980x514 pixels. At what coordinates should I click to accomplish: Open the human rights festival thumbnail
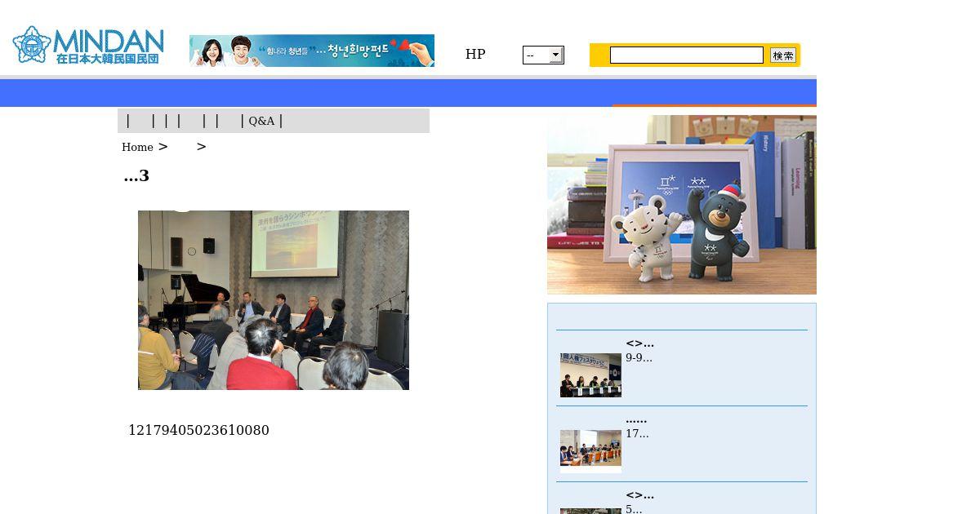pos(590,375)
